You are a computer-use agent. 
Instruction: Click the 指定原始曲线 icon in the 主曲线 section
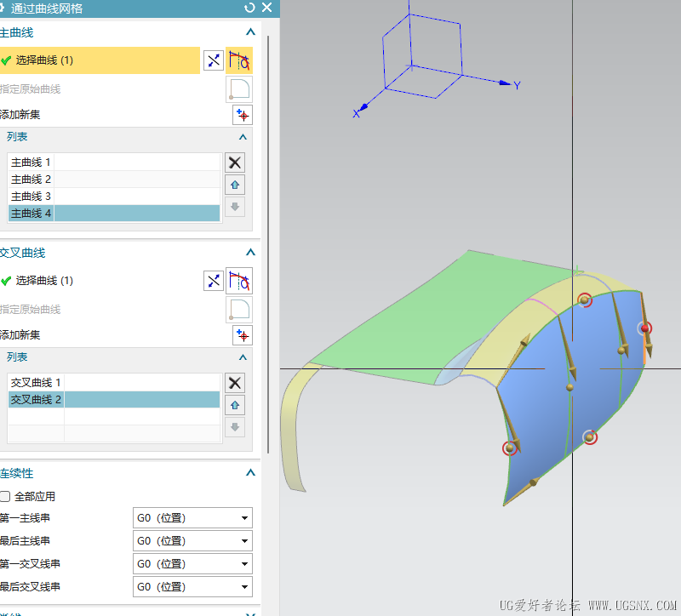(x=239, y=88)
